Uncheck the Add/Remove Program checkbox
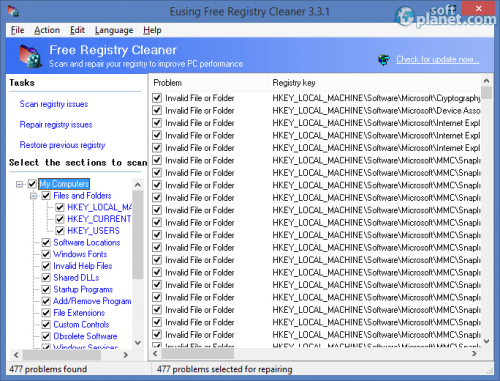 (x=46, y=301)
